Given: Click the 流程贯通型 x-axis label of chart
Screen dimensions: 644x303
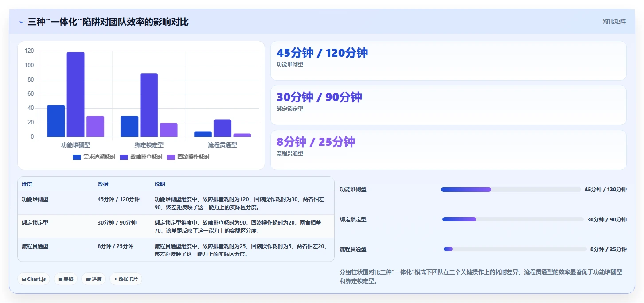Looking at the screenshot, I should (x=222, y=145).
